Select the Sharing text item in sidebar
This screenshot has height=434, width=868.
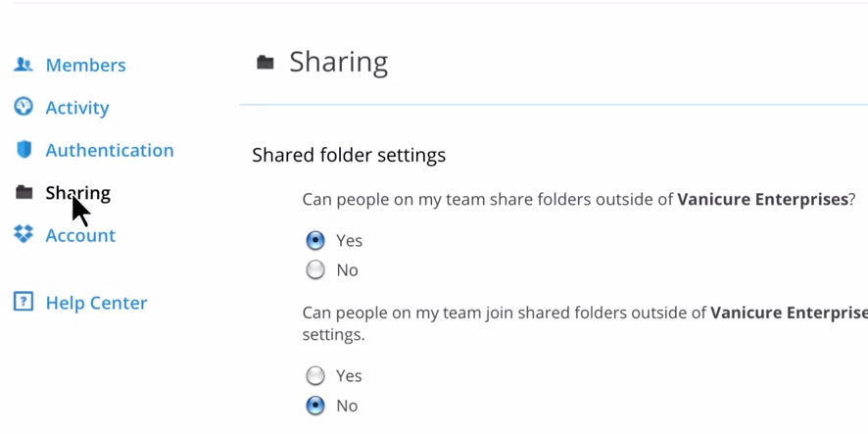click(x=78, y=193)
